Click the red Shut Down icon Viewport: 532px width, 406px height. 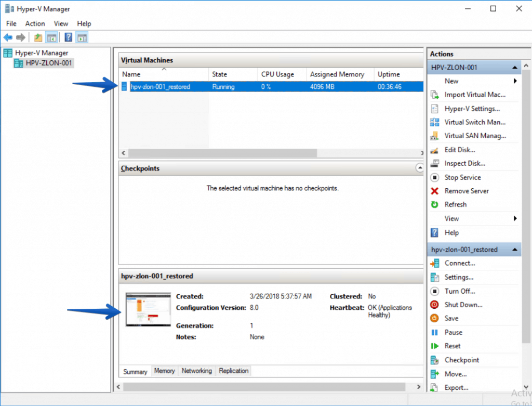(435, 305)
